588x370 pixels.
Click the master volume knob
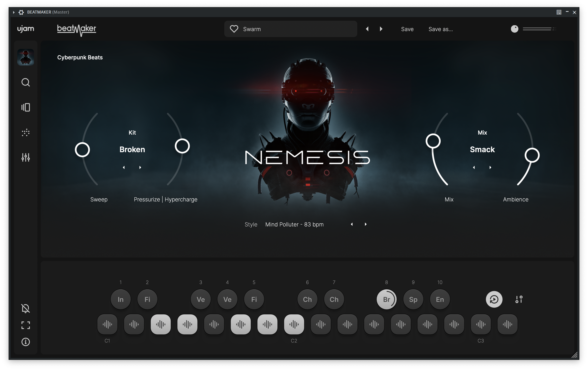514,29
